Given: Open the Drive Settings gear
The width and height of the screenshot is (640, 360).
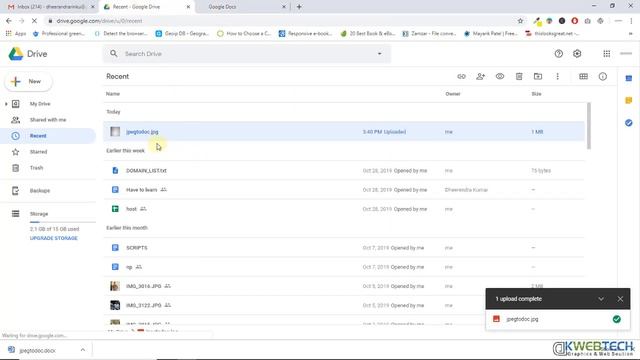Looking at the screenshot, I should (x=577, y=54).
